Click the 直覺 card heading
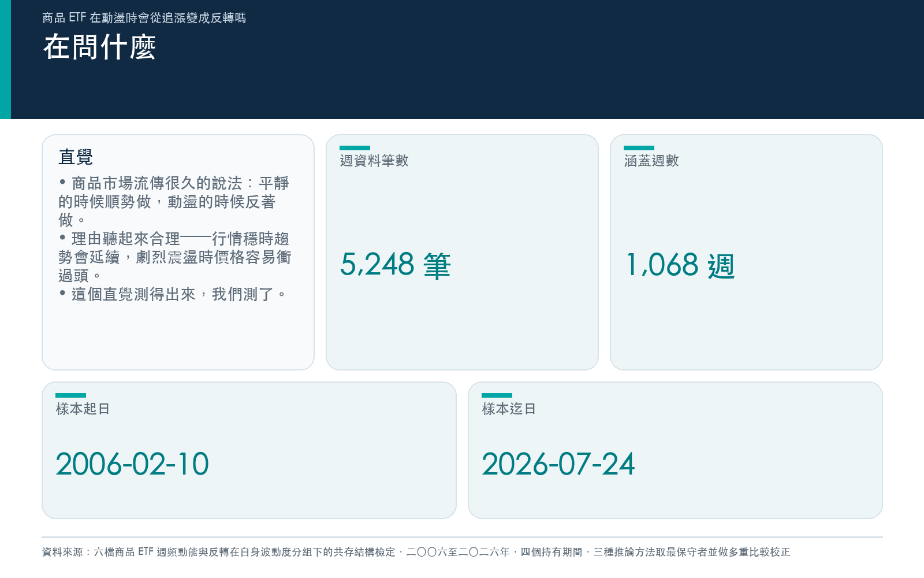The width and height of the screenshot is (924, 578). [x=76, y=157]
